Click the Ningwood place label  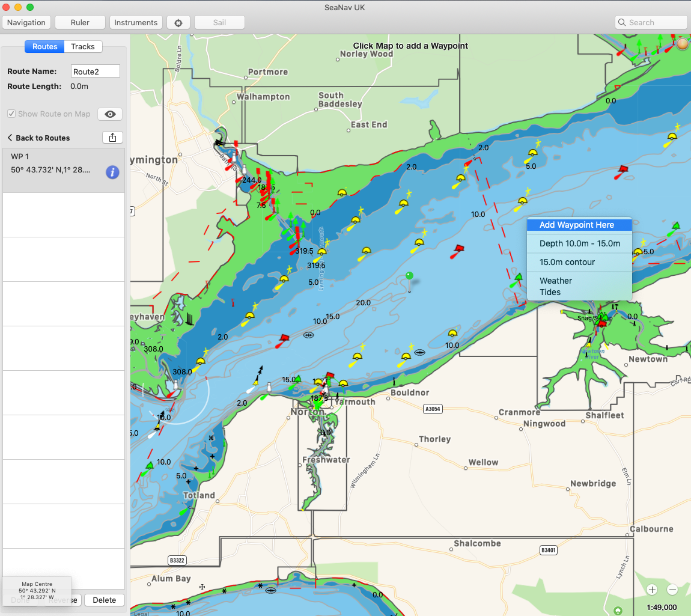(544, 424)
